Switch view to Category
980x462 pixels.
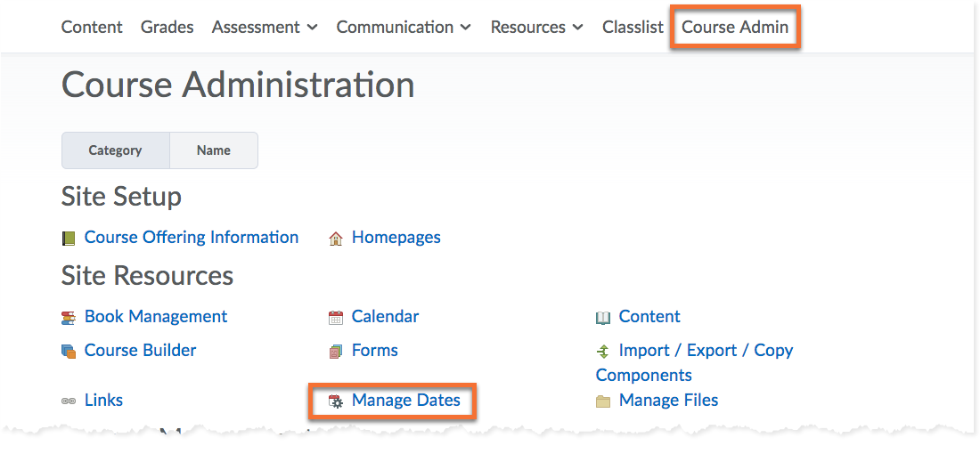(115, 150)
